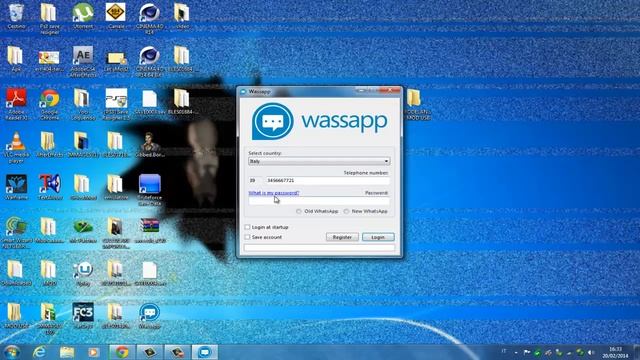Image resolution: width=640 pixels, height=360 pixels.
Task: Open the Bruteforce Save Data desktop shortcut
Action: [149, 189]
